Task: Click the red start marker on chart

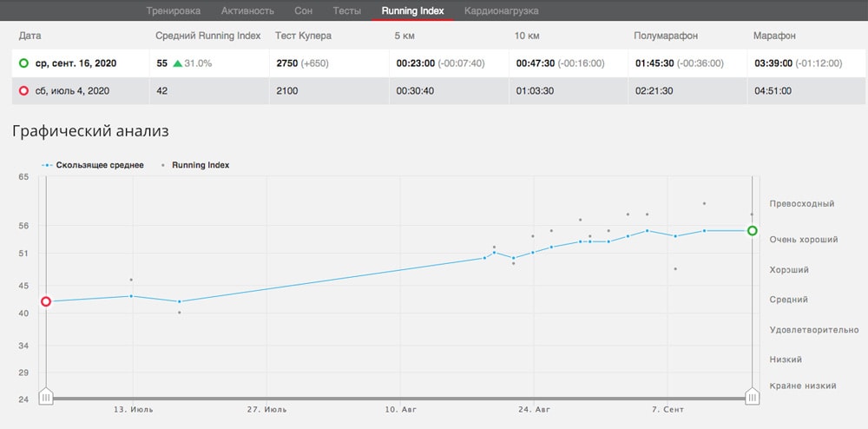Action: click(x=46, y=301)
